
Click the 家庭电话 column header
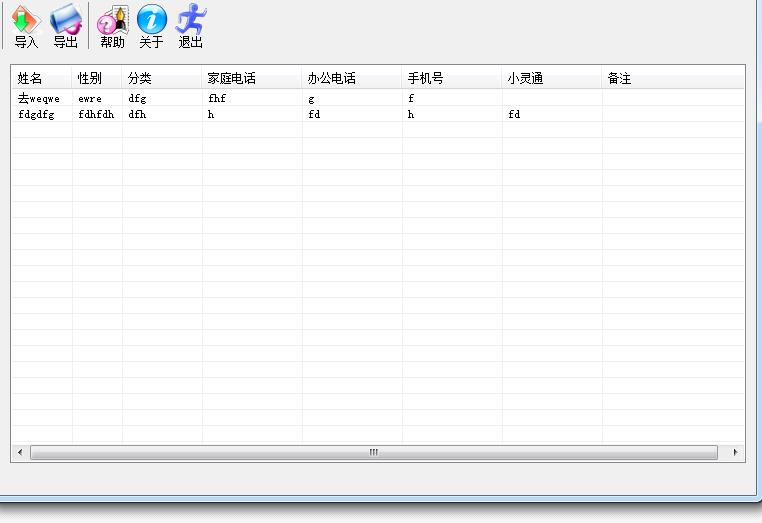click(x=251, y=78)
